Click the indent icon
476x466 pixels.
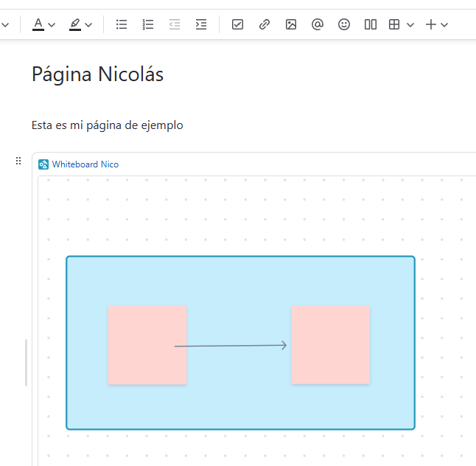[x=201, y=24]
